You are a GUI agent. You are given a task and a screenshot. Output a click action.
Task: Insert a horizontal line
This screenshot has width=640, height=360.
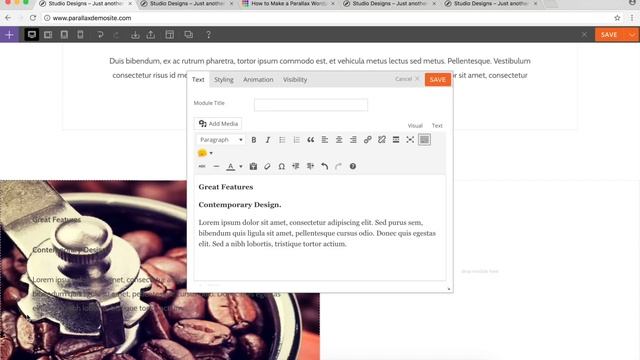coord(216,167)
